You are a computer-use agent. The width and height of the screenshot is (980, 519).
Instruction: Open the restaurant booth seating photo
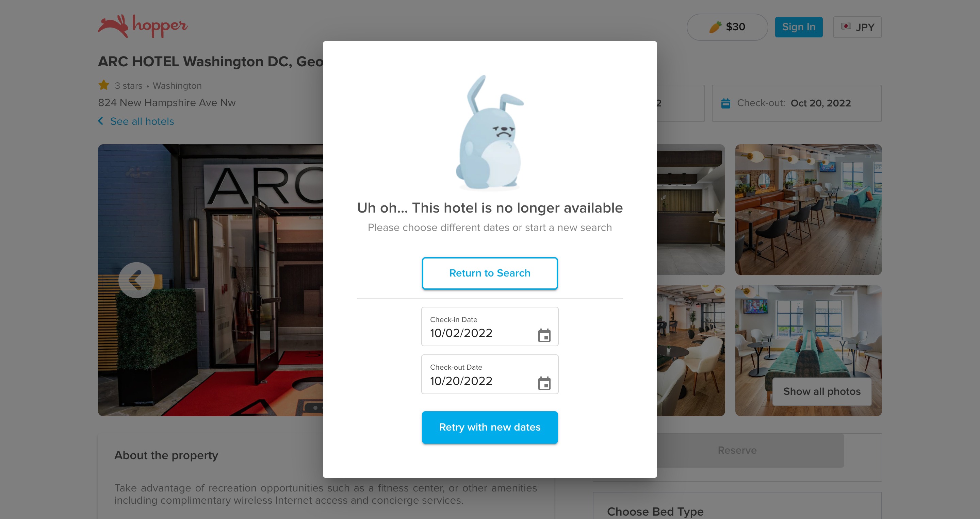pyautogui.click(x=808, y=210)
